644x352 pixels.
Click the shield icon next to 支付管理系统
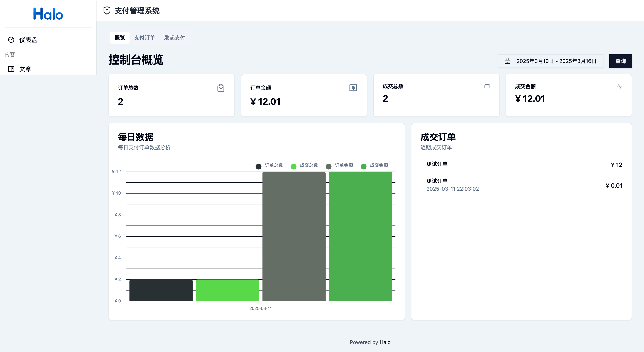[107, 11]
